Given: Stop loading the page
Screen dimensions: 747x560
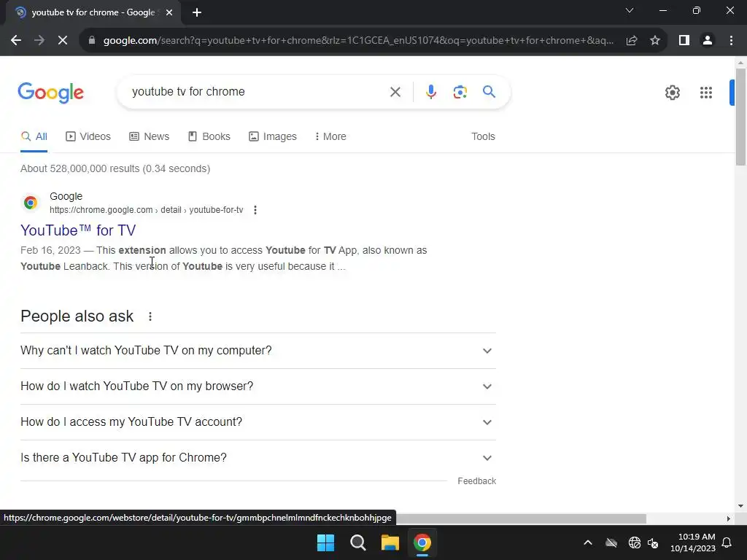Looking at the screenshot, I should [63, 41].
